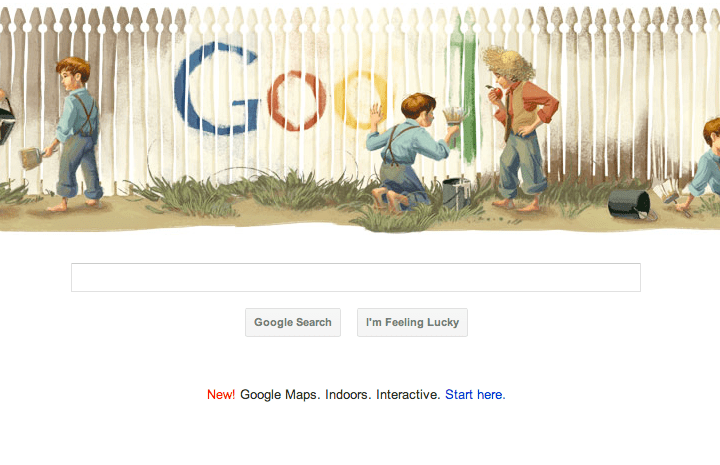Click the brush carried by walking boy
The image size is (720, 465).
click(31, 157)
